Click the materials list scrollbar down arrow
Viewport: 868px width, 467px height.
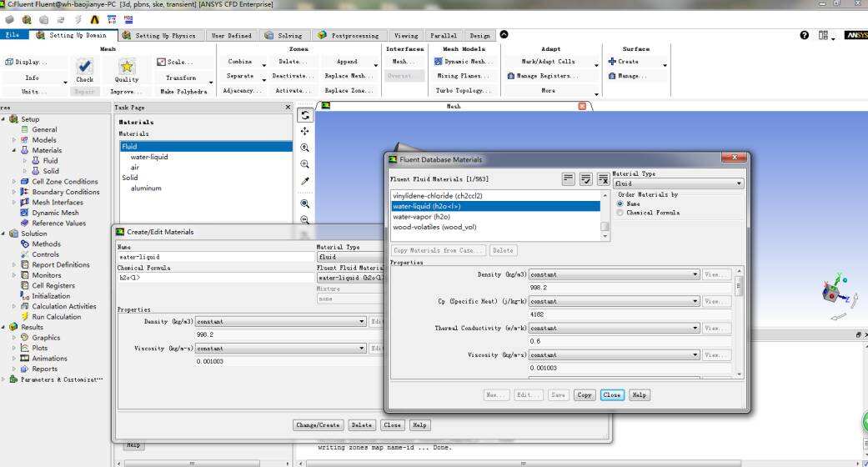pos(605,237)
